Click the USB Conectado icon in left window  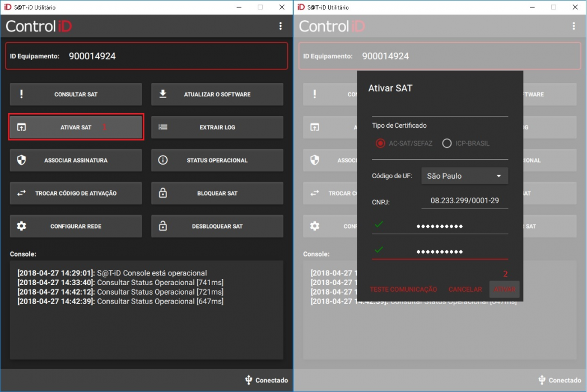pyautogui.click(x=249, y=380)
